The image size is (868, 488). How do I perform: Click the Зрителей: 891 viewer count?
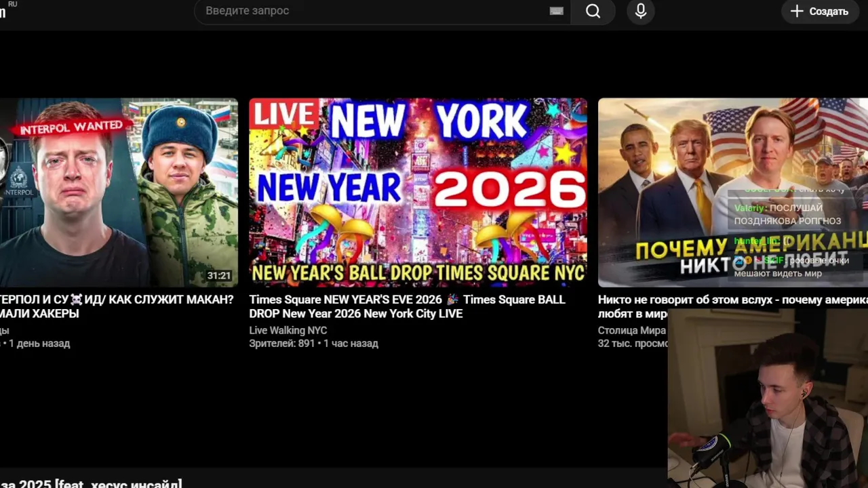pyautogui.click(x=282, y=344)
